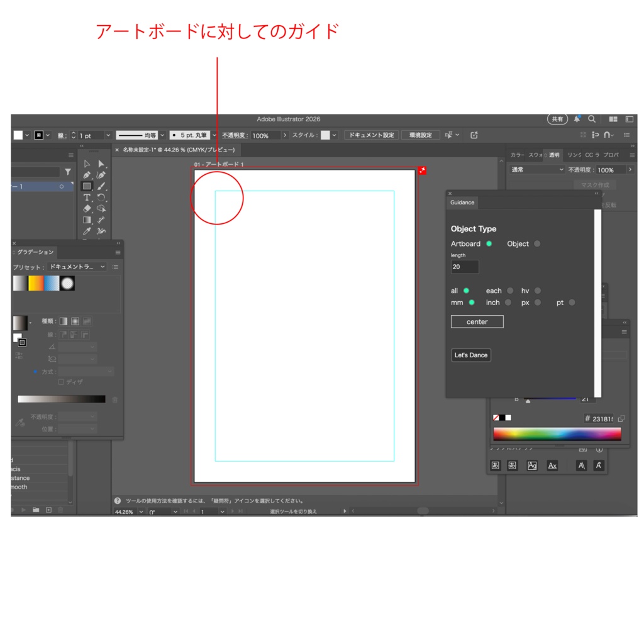Select the Rectangle tool
Screen dimensions: 644x644
point(87,186)
